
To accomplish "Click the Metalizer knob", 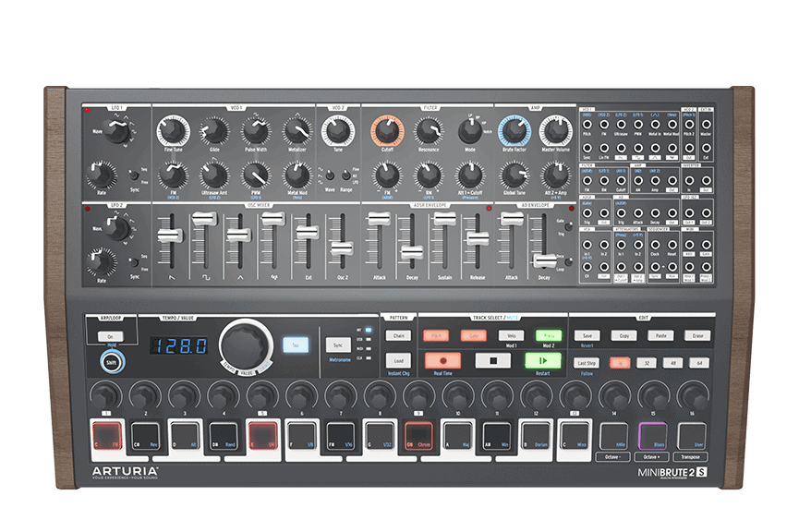I will coord(297,131).
